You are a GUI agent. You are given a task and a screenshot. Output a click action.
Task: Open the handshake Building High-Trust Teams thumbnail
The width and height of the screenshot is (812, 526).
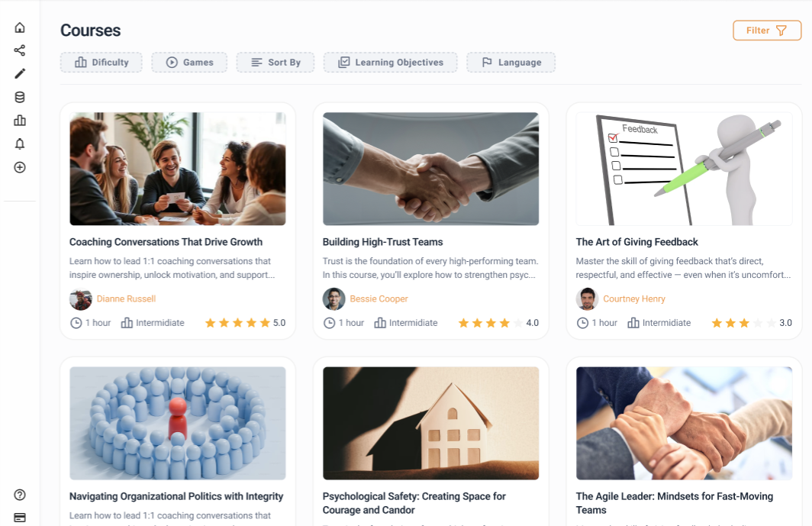pyautogui.click(x=431, y=169)
